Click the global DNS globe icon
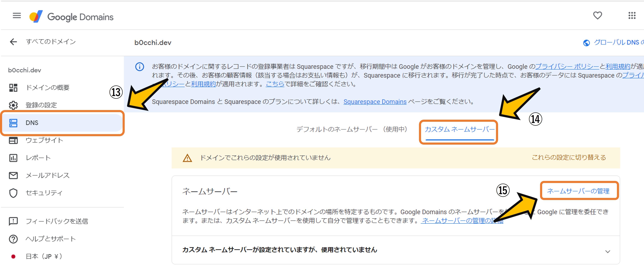Viewport: 644px width, 270px height. pyautogui.click(x=586, y=43)
